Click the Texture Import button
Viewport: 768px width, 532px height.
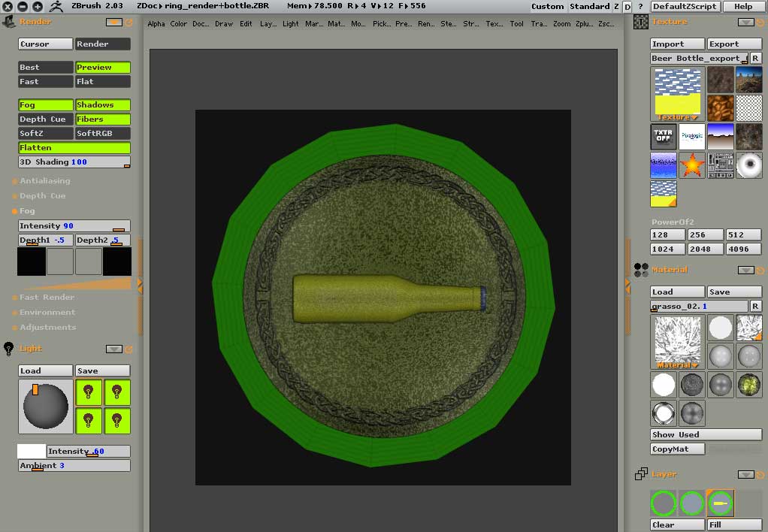pyautogui.click(x=676, y=44)
